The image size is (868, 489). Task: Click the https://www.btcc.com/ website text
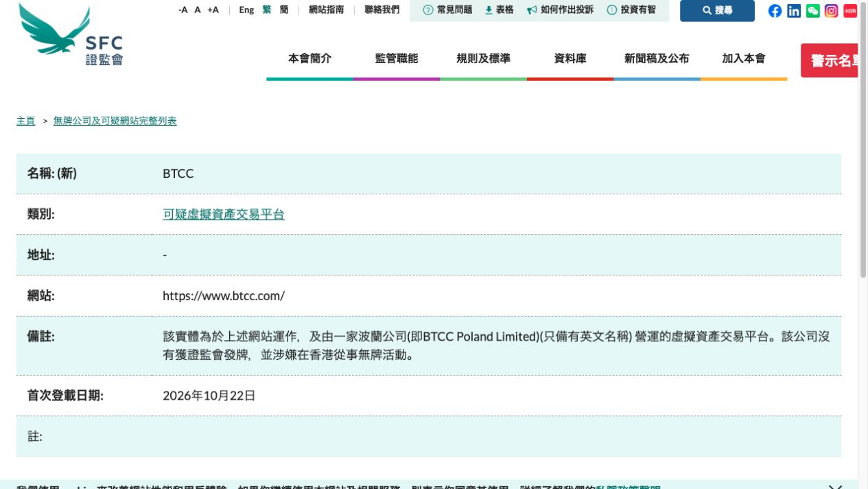tap(224, 296)
